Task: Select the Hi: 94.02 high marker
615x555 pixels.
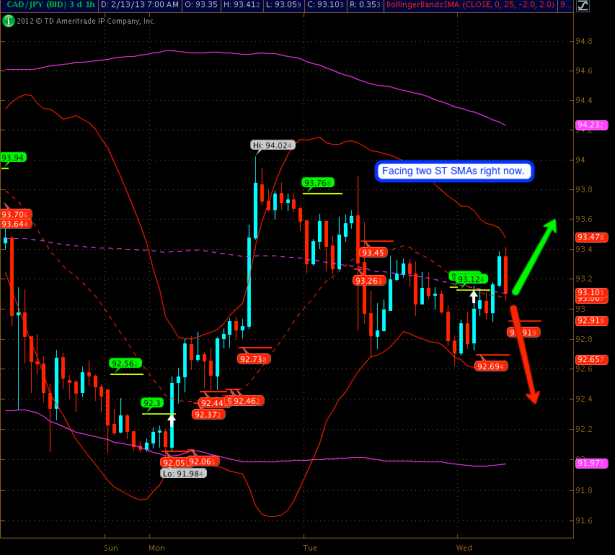Action: click(274, 145)
